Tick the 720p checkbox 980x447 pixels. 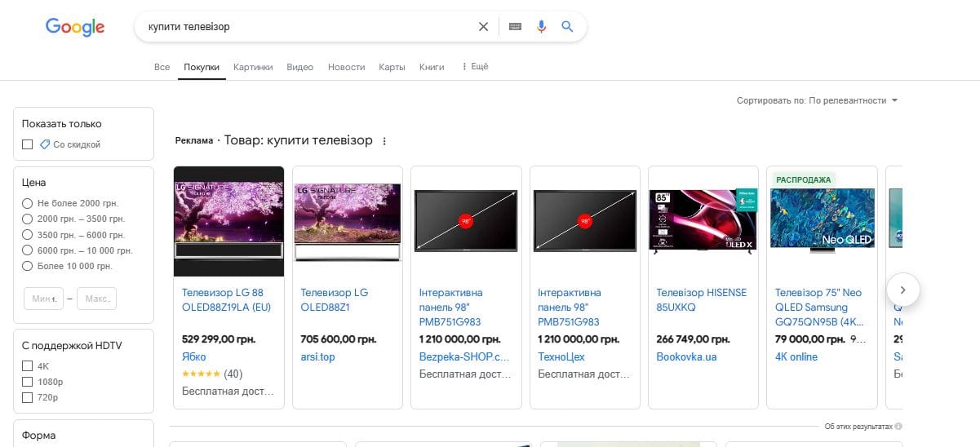28,397
